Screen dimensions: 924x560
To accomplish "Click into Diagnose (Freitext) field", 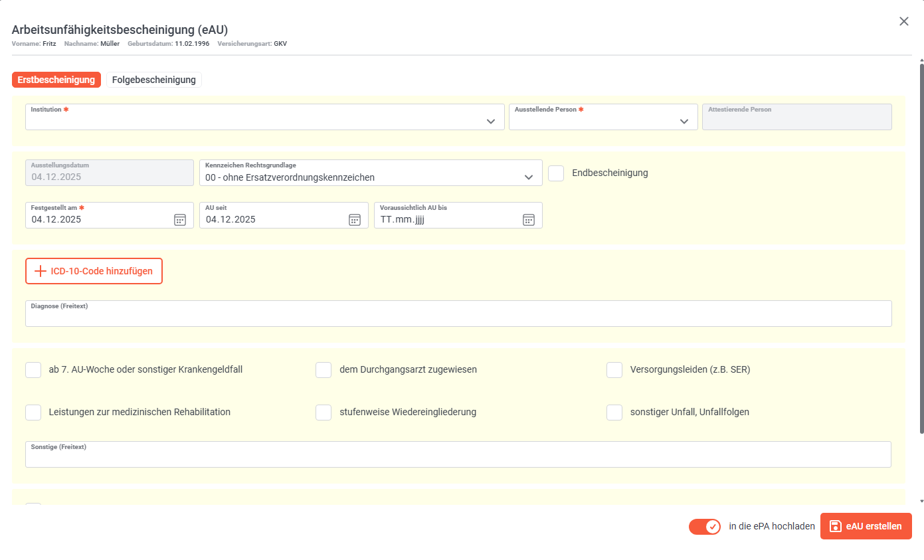I will coord(458,317).
